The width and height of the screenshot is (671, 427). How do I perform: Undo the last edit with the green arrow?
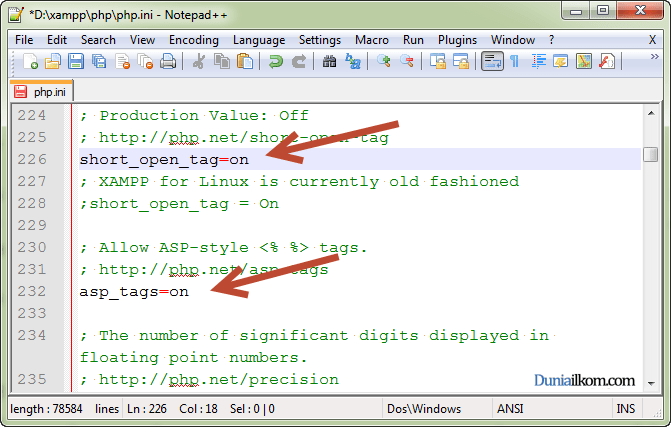coord(275,62)
